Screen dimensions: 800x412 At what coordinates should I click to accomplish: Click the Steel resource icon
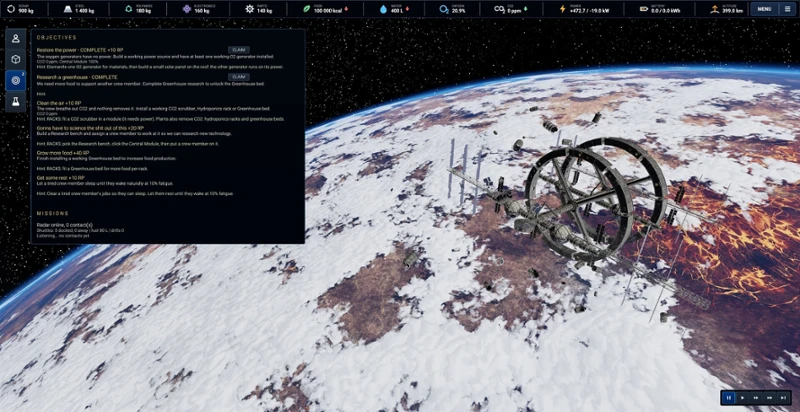coord(68,9)
